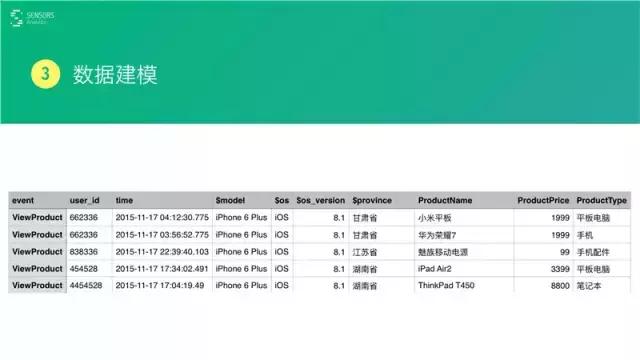Viewport: 640px width, 360px height.
Task: Click iOS in the 小米平板 row
Action: coord(282,218)
